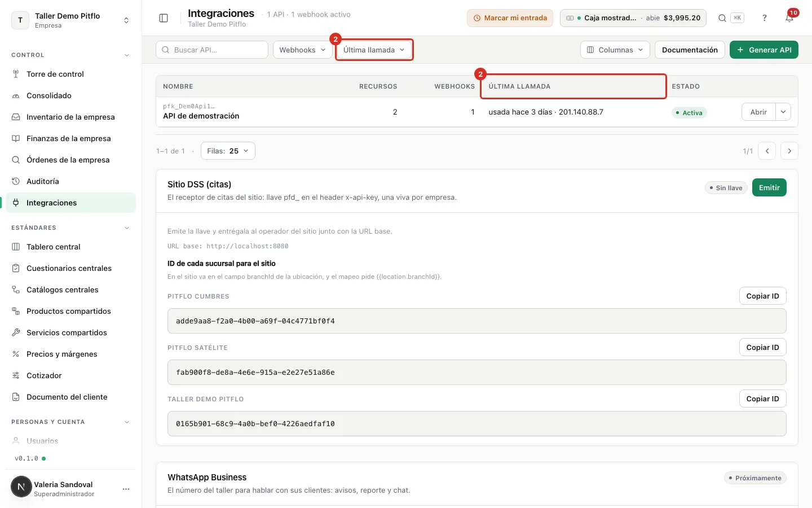This screenshot has width=812, height=508.
Task: Open Tablero central
Action: [x=70, y=247]
